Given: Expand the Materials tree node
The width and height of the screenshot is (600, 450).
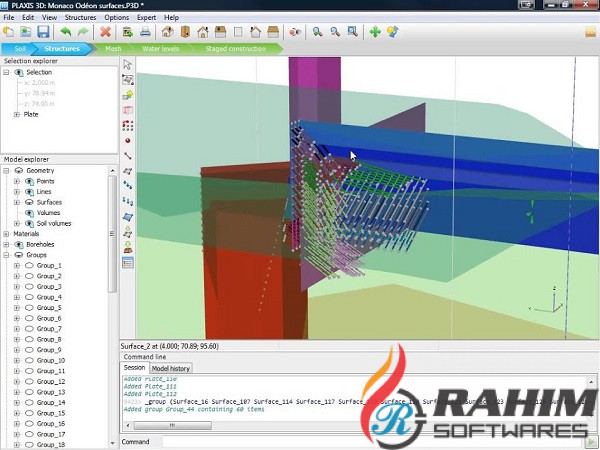Looking at the screenshot, I should click(6, 234).
